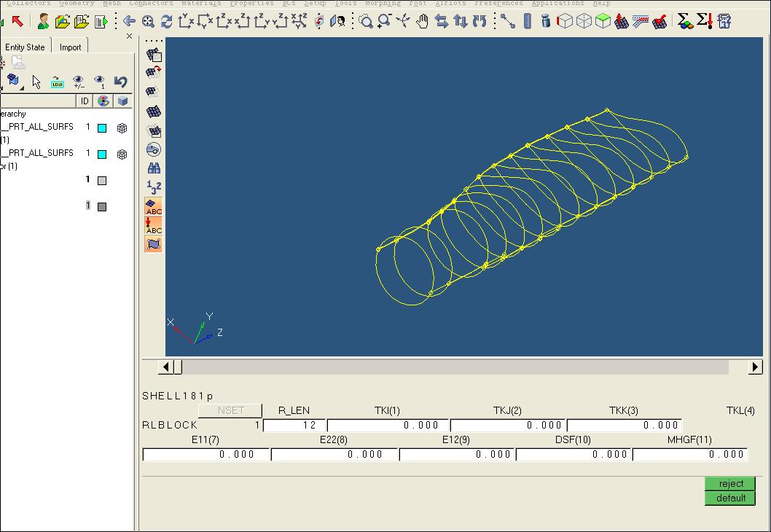Click the right arrow of horizontal scrollbar
This screenshot has width=771, height=532.
pos(755,367)
